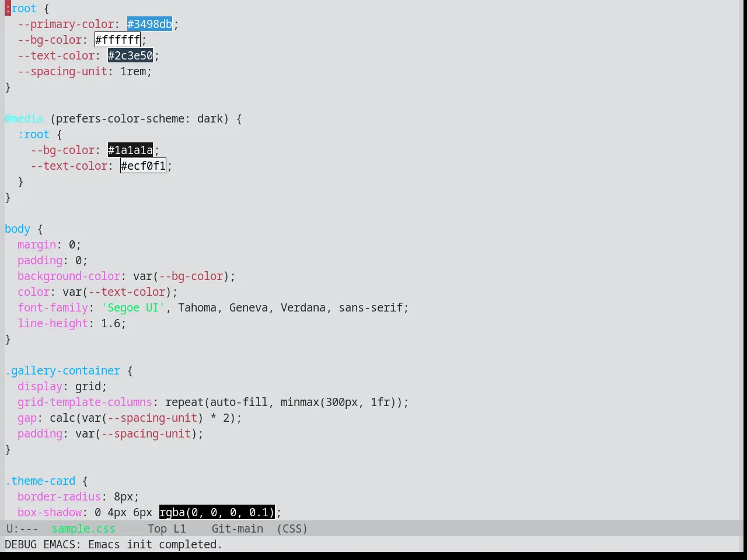
Task: Click line-height property name
Action: pos(53,323)
